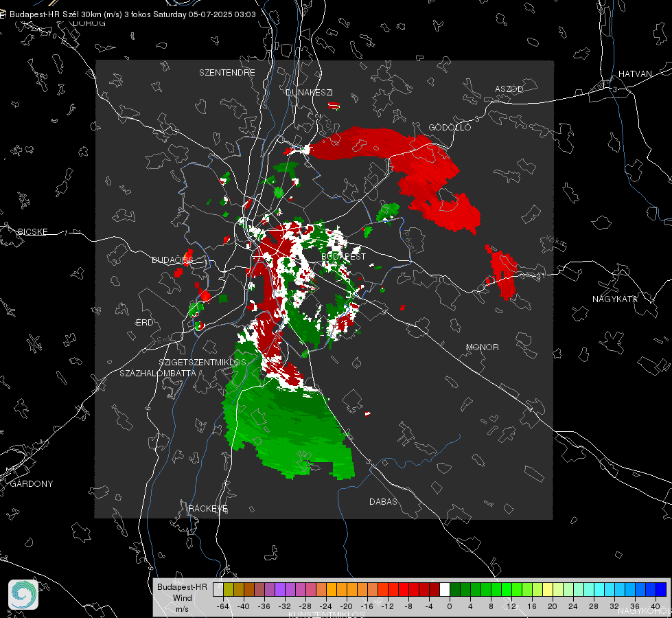Click the -64 legend value
The width and height of the screenshot is (672, 618).
pyautogui.click(x=223, y=606)
